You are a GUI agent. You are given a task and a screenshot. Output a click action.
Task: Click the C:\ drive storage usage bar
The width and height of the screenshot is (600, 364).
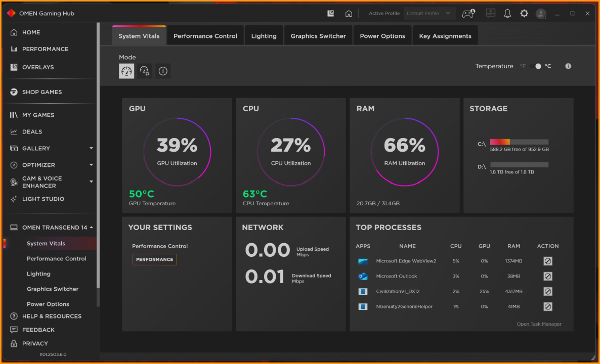coord(519,142)
